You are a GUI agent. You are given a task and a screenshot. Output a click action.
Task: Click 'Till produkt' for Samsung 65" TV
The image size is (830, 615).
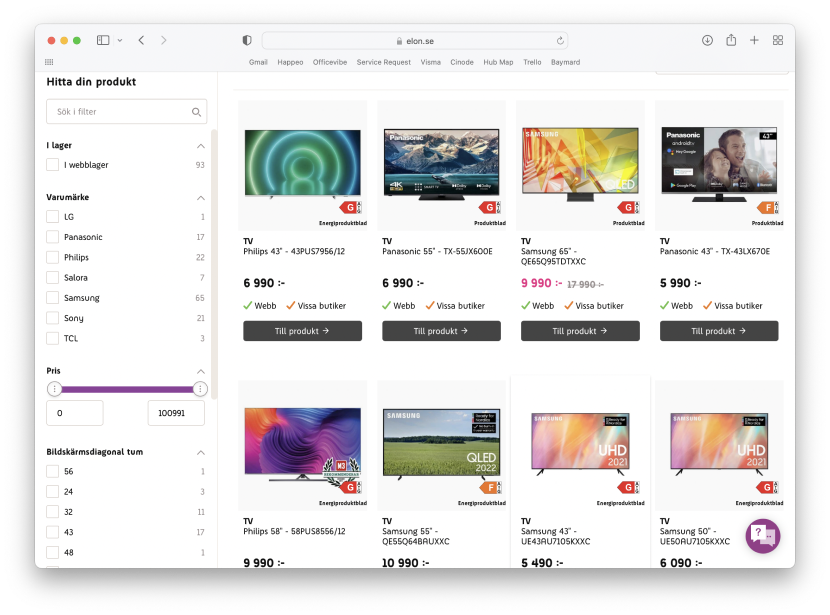coord(580,331)
